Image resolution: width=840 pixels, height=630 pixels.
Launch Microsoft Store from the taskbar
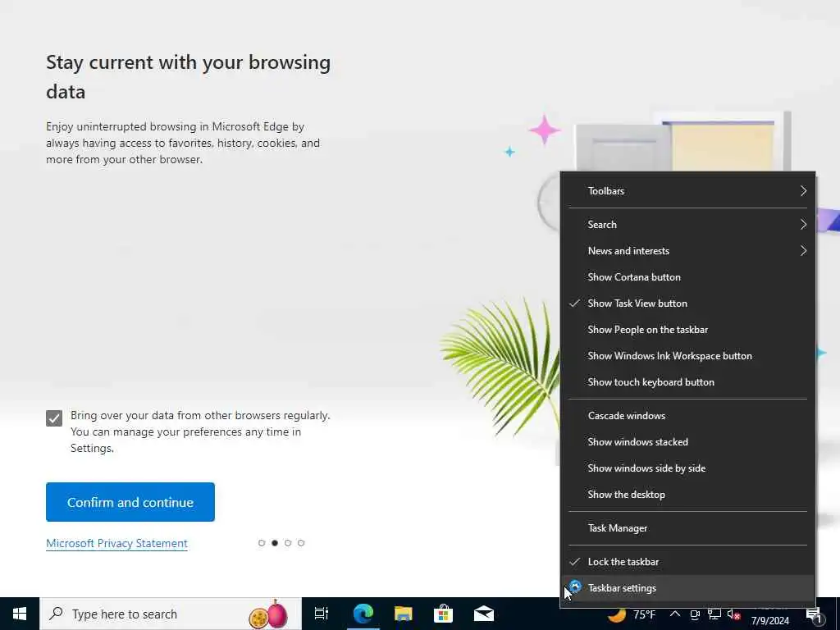tap(444, 614)
